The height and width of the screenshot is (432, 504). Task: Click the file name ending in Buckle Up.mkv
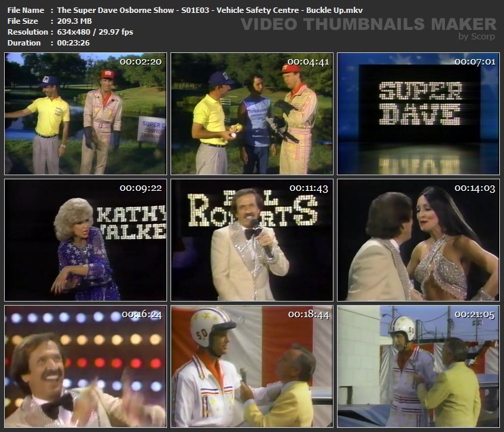(210, 10)
